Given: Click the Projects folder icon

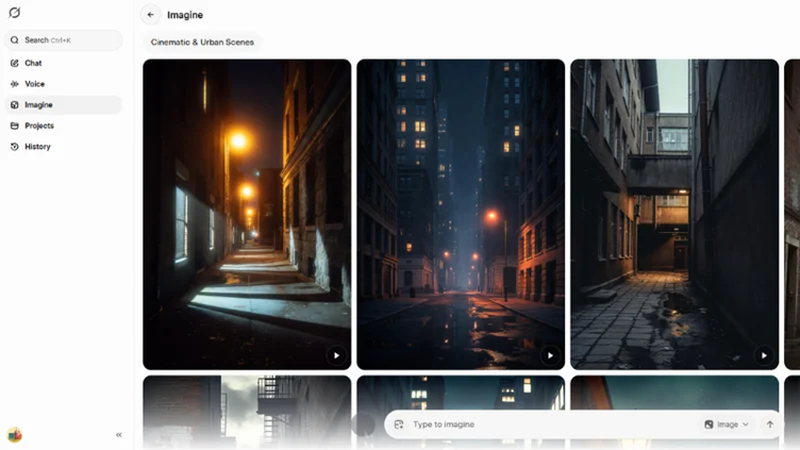Looking at the screenshot, I should 14,126.
